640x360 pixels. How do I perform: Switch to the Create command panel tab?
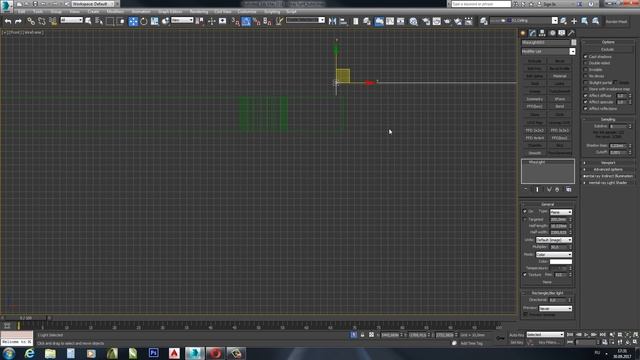[x=523, y=33]
